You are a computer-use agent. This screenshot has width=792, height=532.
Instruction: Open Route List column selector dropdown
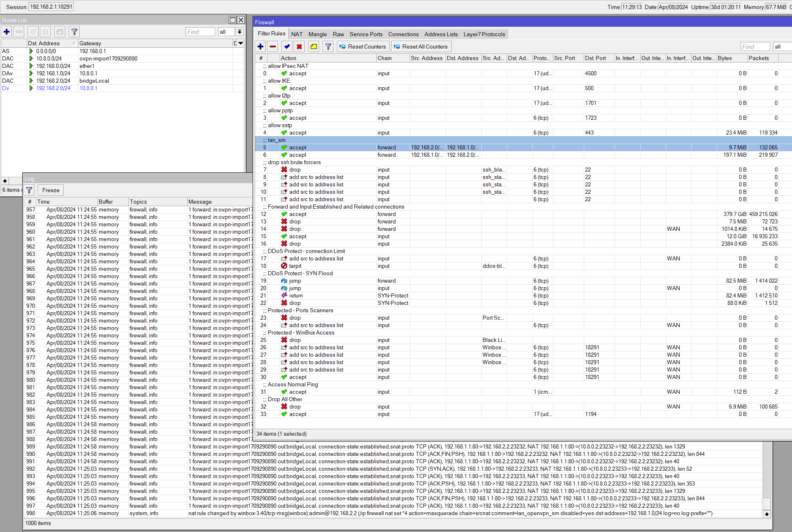coord(241,43)
